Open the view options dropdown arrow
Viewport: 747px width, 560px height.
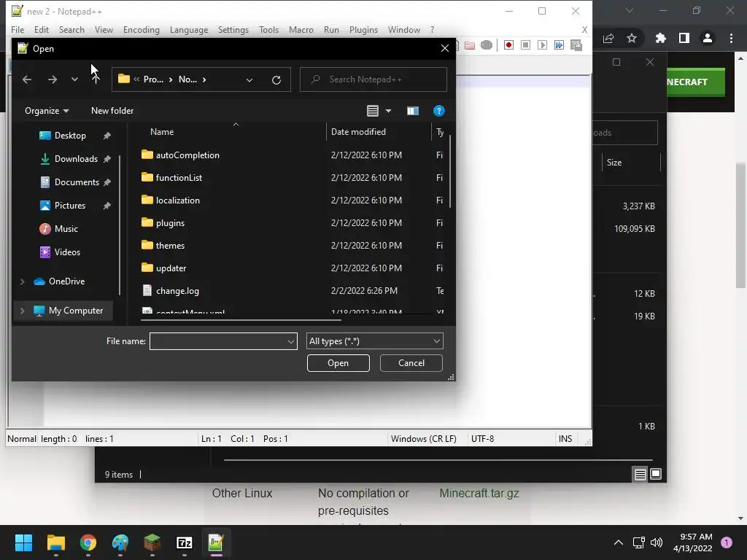[x=388, y=111]
